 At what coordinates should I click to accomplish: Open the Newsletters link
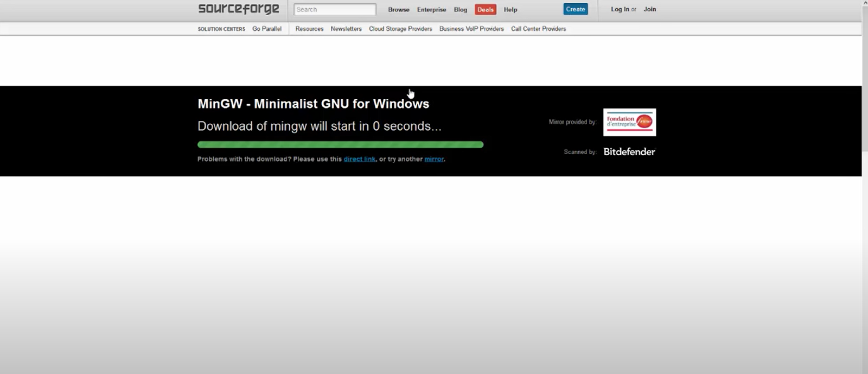pos(346,29)
